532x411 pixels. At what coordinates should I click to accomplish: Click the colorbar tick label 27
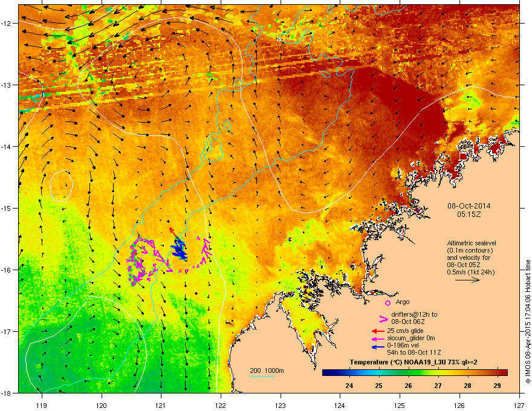point(438,386)
